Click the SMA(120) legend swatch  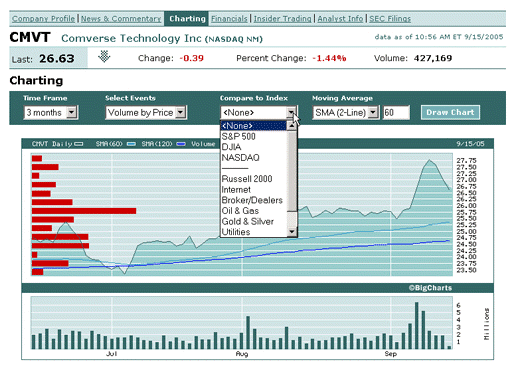pyautogui.click(x=181, y=144)
